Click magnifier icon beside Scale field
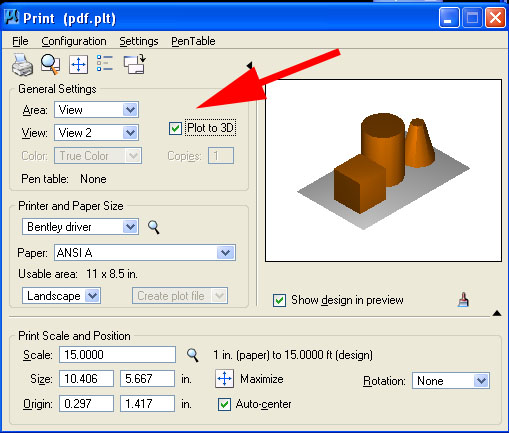The height and width of the screenshot is (433, 509). [x=193, y=355]
